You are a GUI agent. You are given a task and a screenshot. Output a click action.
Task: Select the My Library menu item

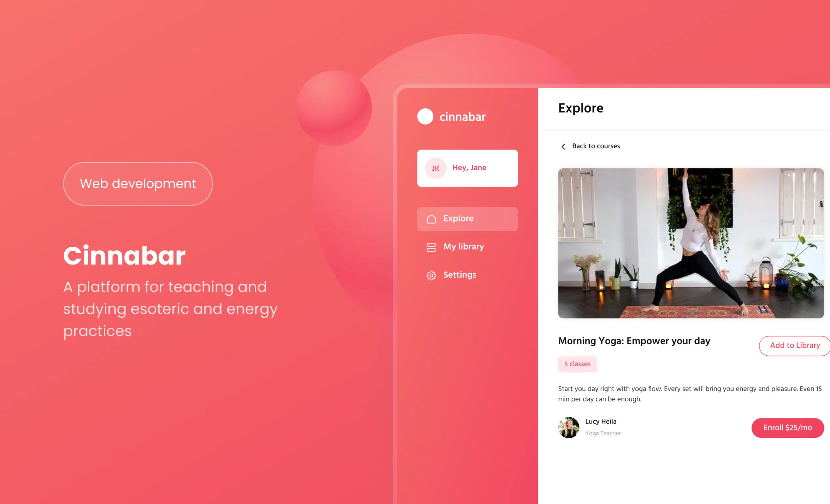[464, 246]
